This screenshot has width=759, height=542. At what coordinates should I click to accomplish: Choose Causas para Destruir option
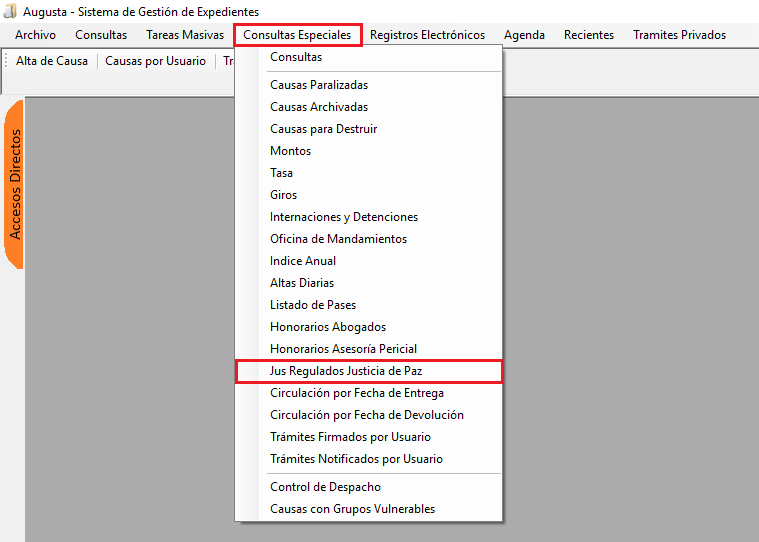[x=323, y=129]
